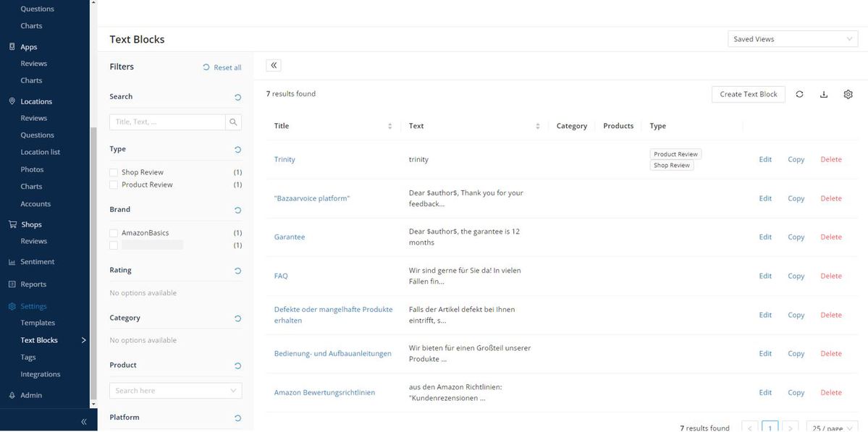Collapse the filters panel with double-chevron
Viewport: 868px width, 432px height.
coord(274,66)
